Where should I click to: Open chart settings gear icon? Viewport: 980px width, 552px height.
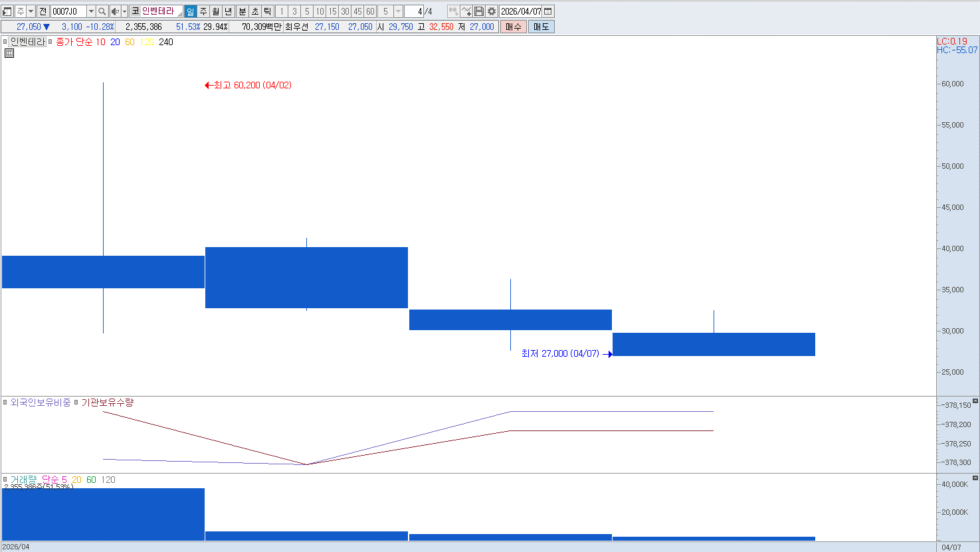492,11
